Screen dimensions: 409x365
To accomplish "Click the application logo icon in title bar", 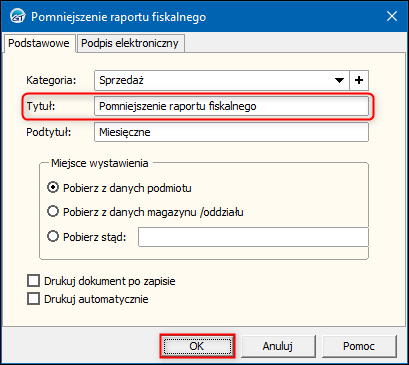I will [18, 16].
